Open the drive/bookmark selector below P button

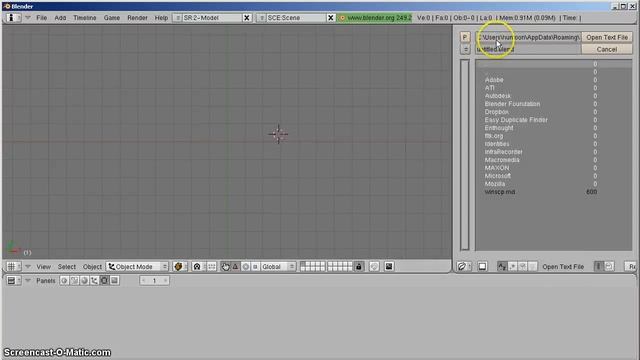pos(465,49)
